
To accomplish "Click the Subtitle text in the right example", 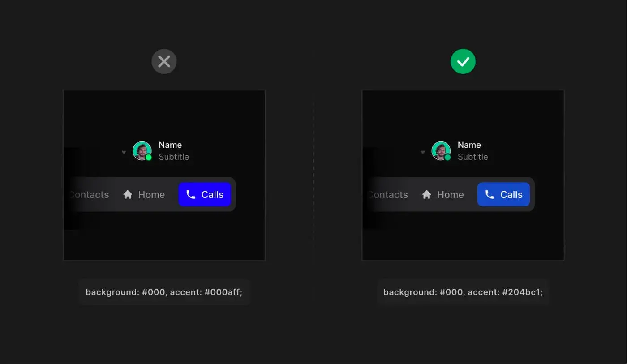I will click(x=472, y=157).
